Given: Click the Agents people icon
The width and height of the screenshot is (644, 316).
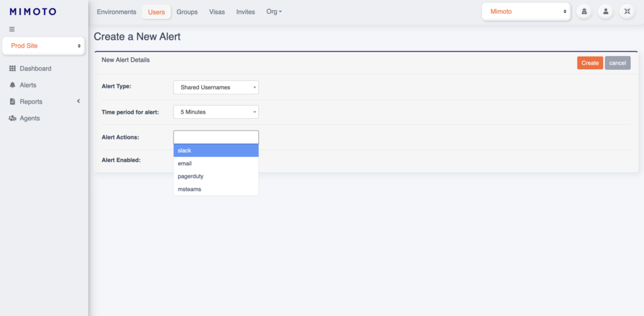Looking at the screenshot, I should (13, 118).
